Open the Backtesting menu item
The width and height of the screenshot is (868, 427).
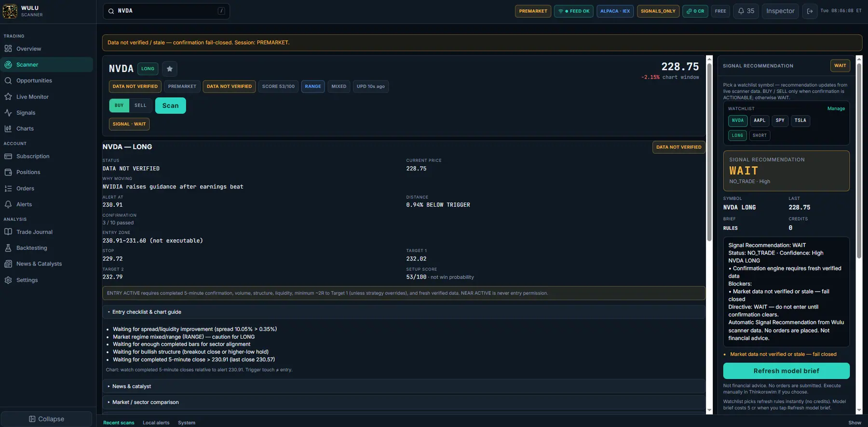[x=47, y=248]
